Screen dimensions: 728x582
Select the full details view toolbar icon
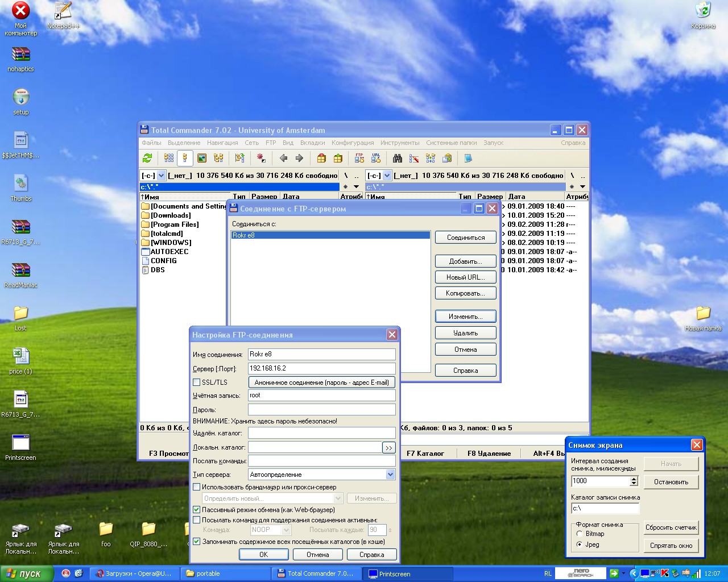pyautogui.click(x=185, y=158)
